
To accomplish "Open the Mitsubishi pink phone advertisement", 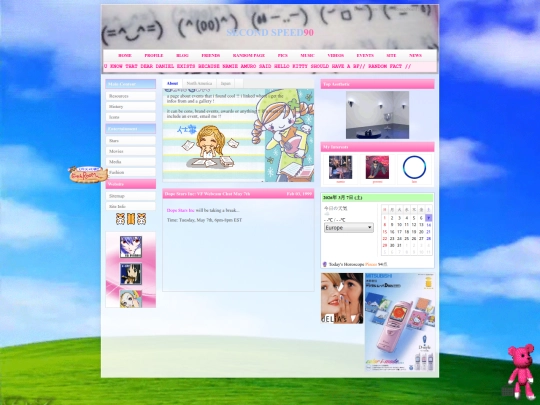I will pyautogui.click(x=400, y=322).
